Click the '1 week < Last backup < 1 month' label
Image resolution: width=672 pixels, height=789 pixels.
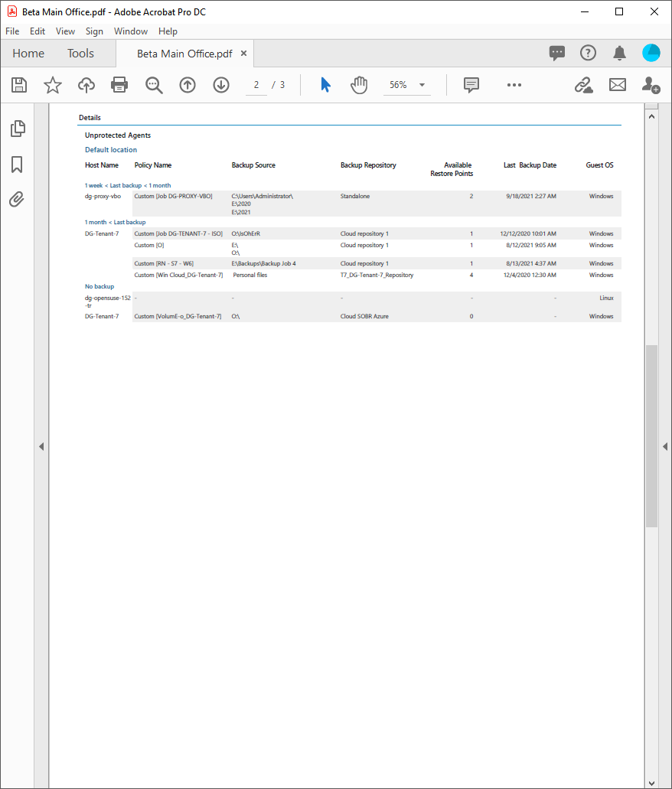pos(127,186)
